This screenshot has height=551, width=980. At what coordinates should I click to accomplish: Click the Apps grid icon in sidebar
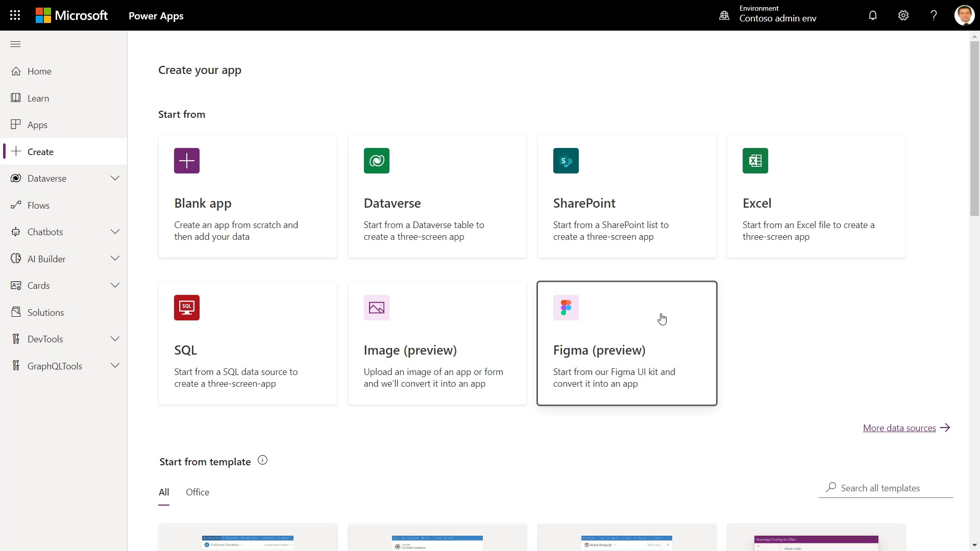(16, 124)
